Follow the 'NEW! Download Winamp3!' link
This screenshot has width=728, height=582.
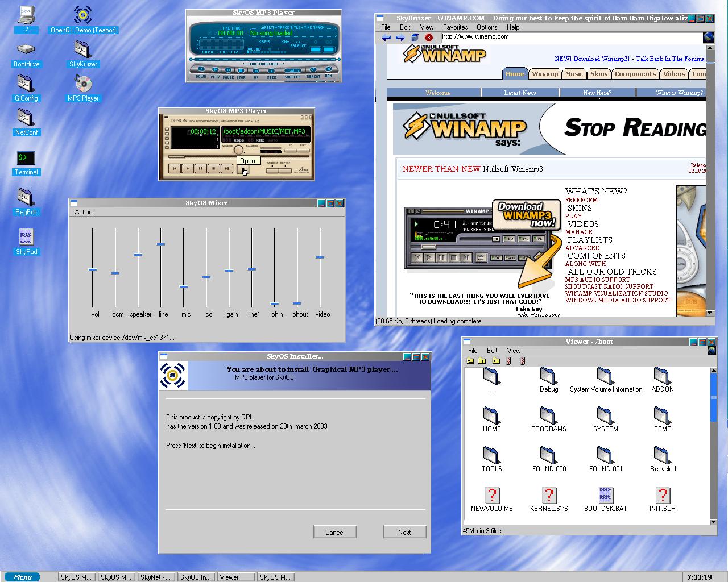592,59
